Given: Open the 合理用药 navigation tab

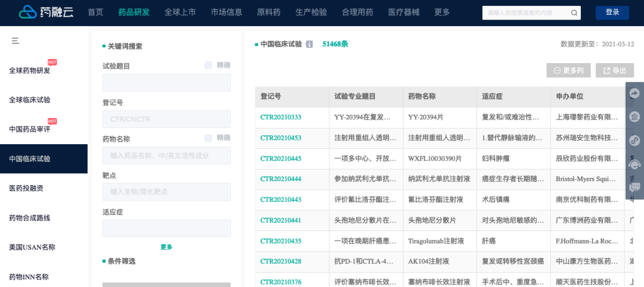Looking at the screenshot, I should click(357, 13).
